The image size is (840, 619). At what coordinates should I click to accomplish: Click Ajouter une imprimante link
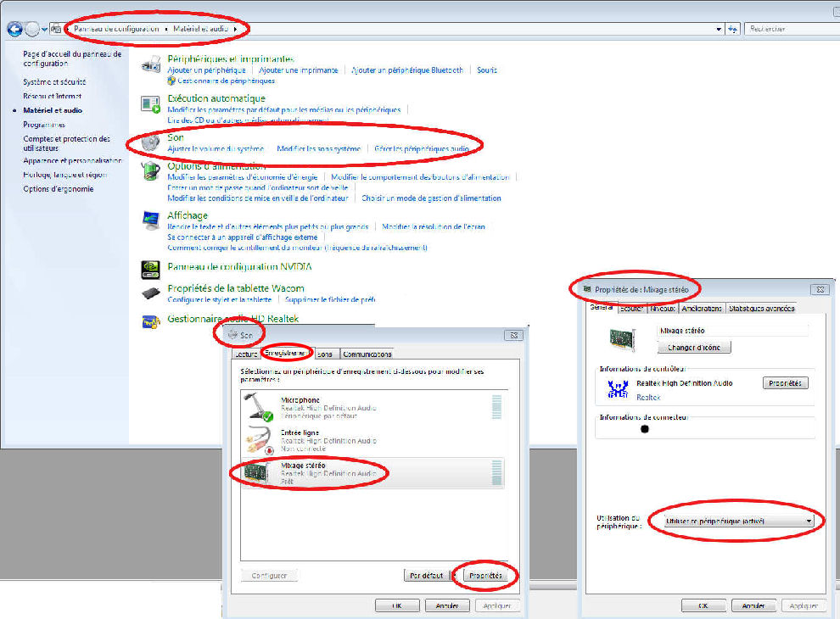pos(299,70)
